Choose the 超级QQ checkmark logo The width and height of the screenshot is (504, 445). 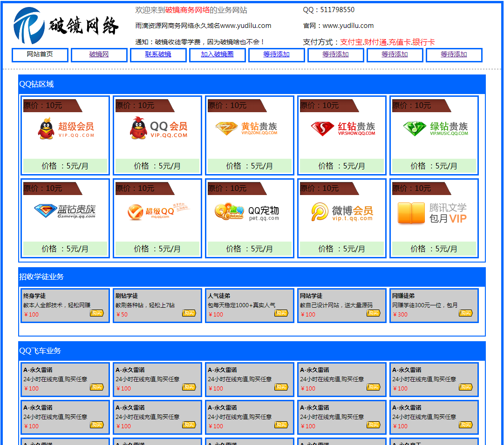click(158, 211)
